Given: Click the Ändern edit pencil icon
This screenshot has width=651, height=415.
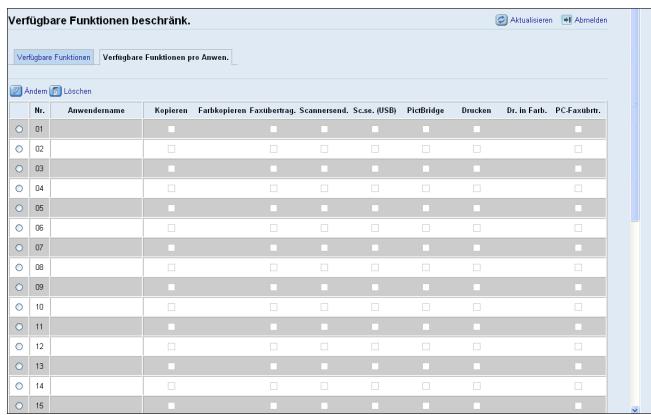Looking at the screenshot, I should pos(16,91).
